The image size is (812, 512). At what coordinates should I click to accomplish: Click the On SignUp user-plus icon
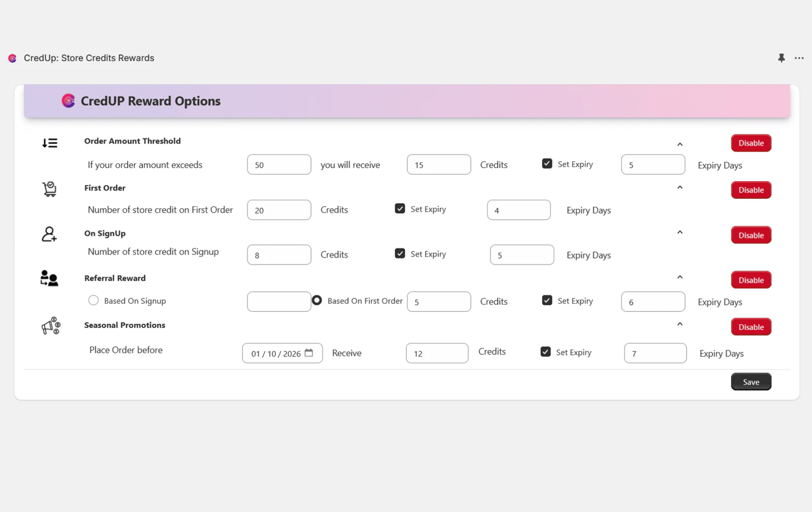point(49,234)
